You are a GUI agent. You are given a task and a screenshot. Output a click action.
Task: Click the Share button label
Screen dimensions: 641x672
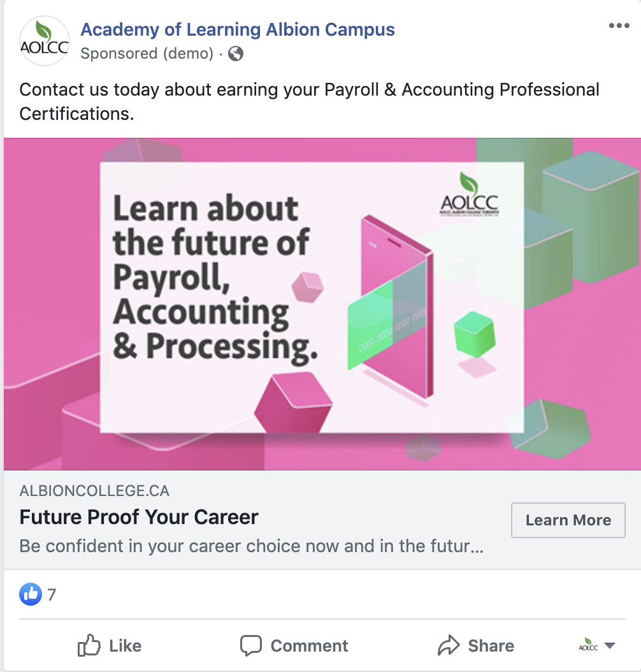(x=491, y=646)
